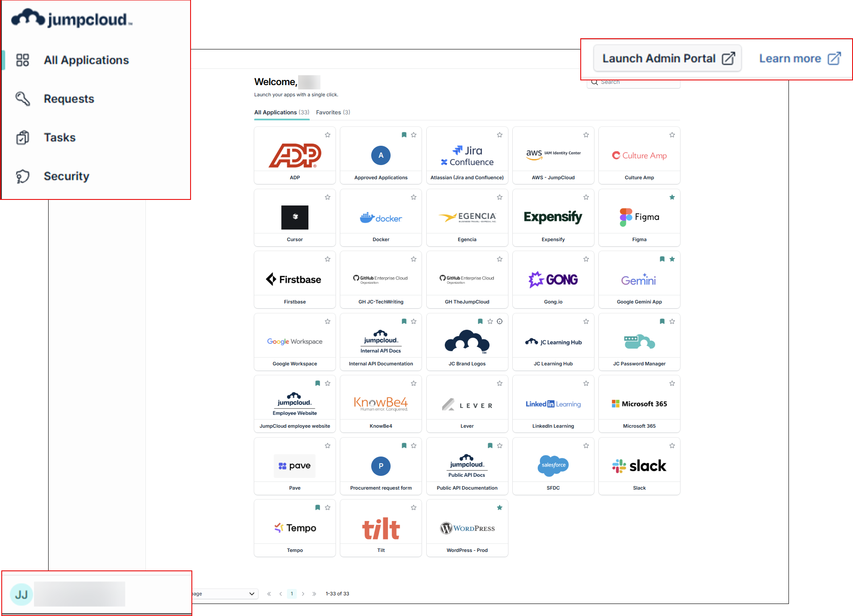This screenshot has width=853, height=616.
Task: Switch to the Favorites (3) tab
Action: pos(333,112)
